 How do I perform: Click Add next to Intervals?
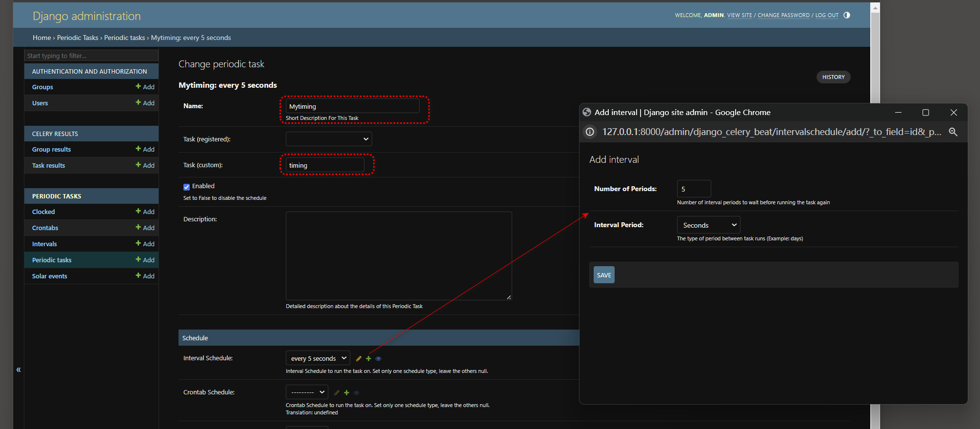[145, 244]
